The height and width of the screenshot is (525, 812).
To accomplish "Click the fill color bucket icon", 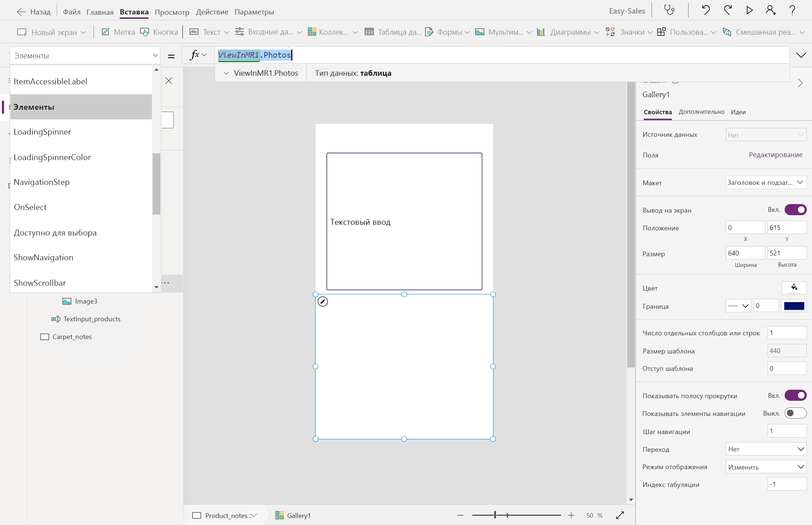I will (794, 288).
